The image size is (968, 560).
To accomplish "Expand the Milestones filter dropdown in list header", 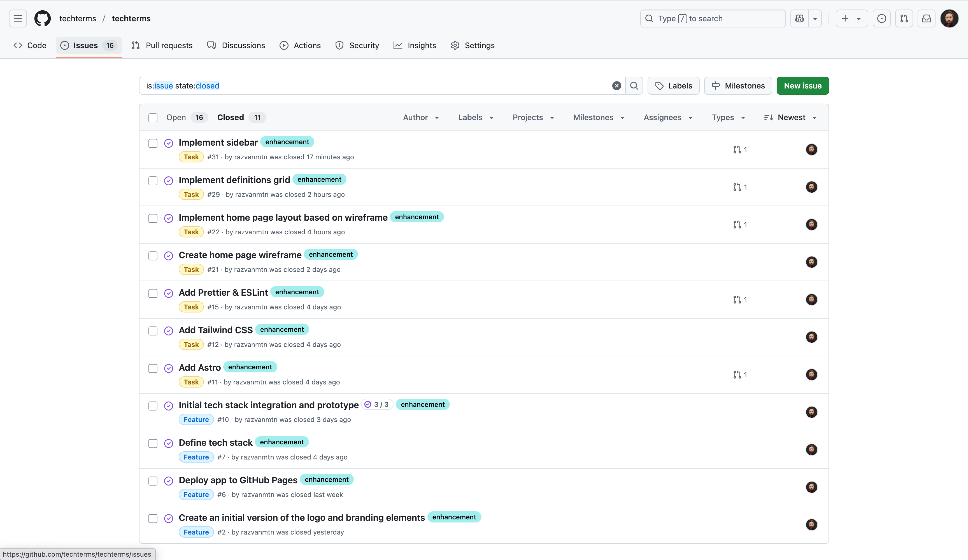I will 599,118.
